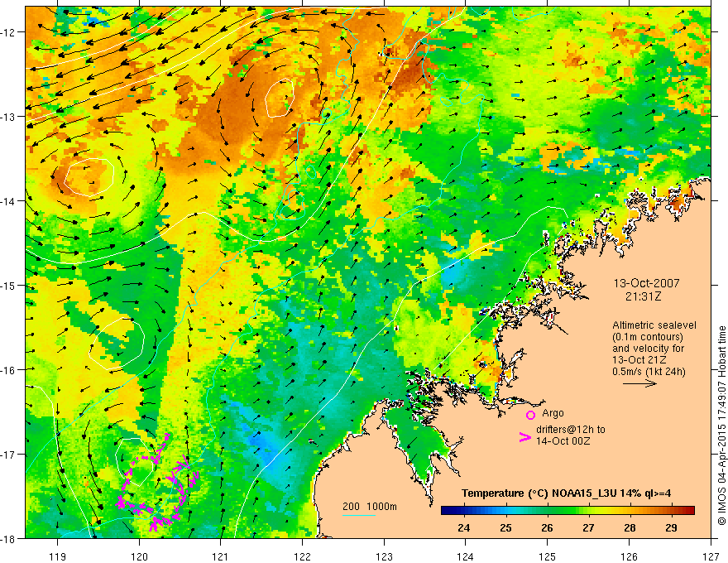Click longitude axis label 122
The image size is (728, 563).
[x=302, y=556]
